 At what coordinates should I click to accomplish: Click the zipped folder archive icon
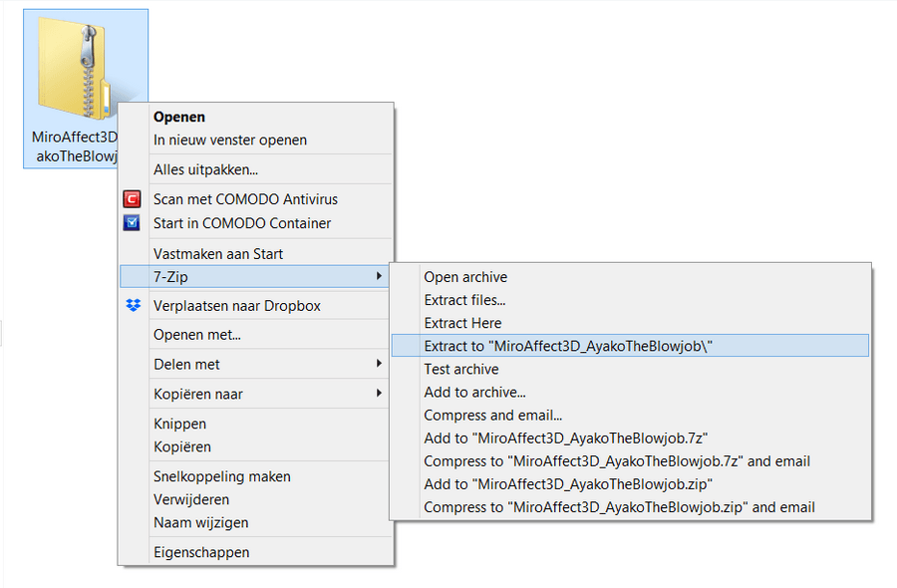click(75, 67)
